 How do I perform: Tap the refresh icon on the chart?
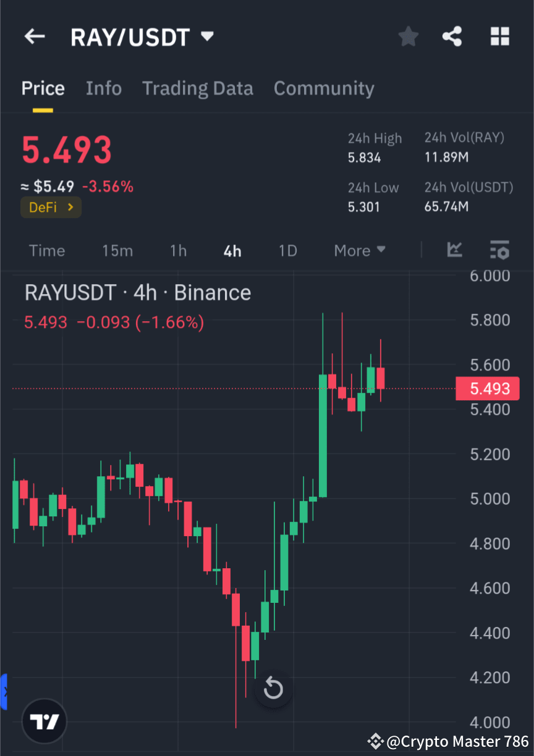(273, 688)
